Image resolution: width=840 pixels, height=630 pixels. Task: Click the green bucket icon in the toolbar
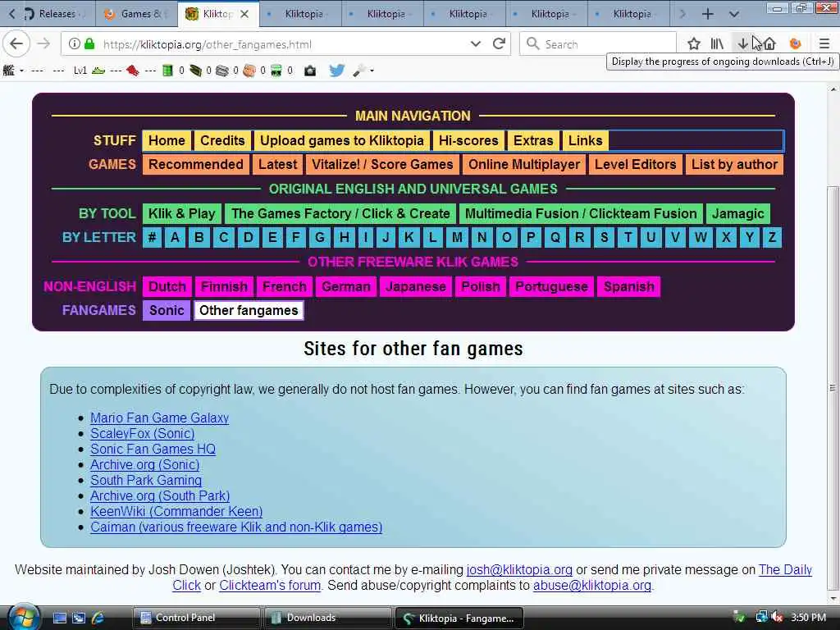[x=276, y=71]
